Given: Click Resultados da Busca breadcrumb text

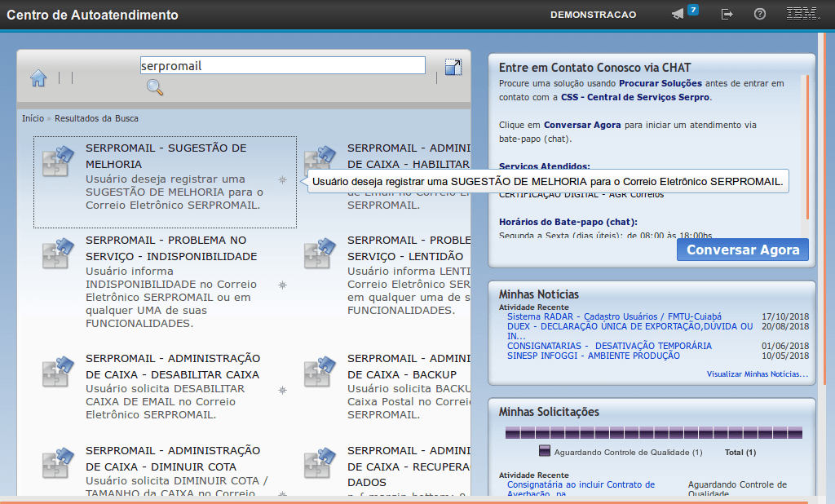Looking at the screenshot, I should [x=96, y=118].
